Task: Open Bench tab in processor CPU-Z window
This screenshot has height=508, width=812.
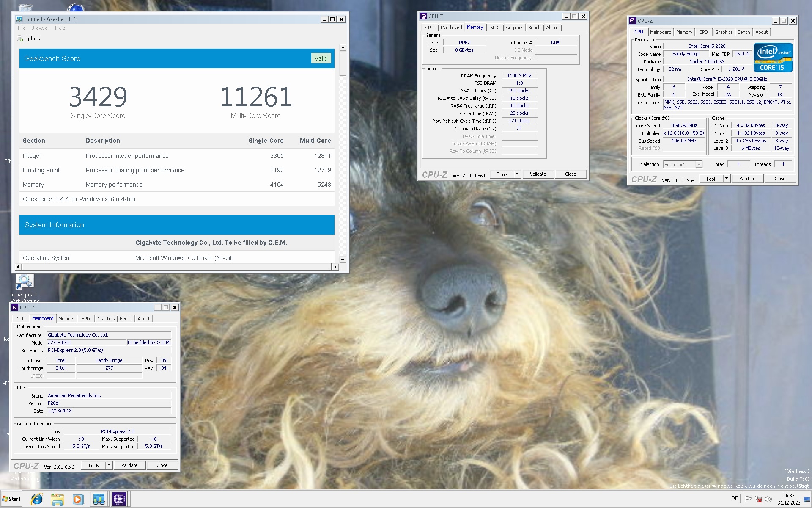Action: pyautogui.click(x=743, y=32)
